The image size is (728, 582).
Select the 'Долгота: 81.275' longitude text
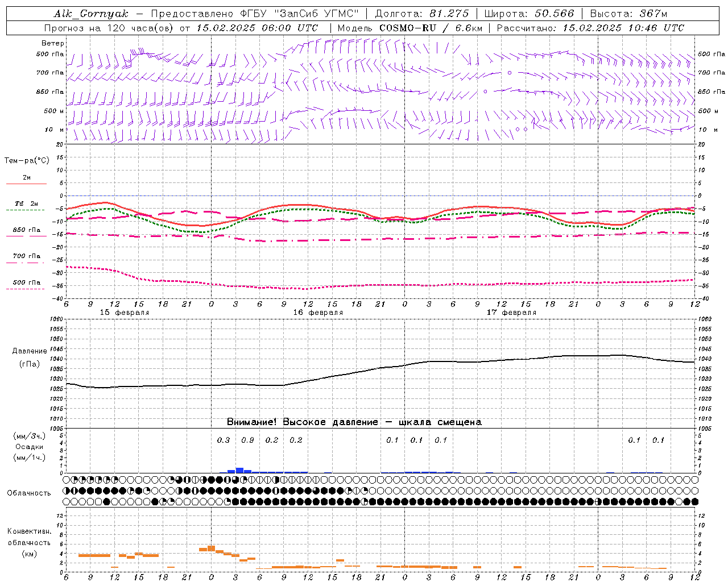coord(422,14)
